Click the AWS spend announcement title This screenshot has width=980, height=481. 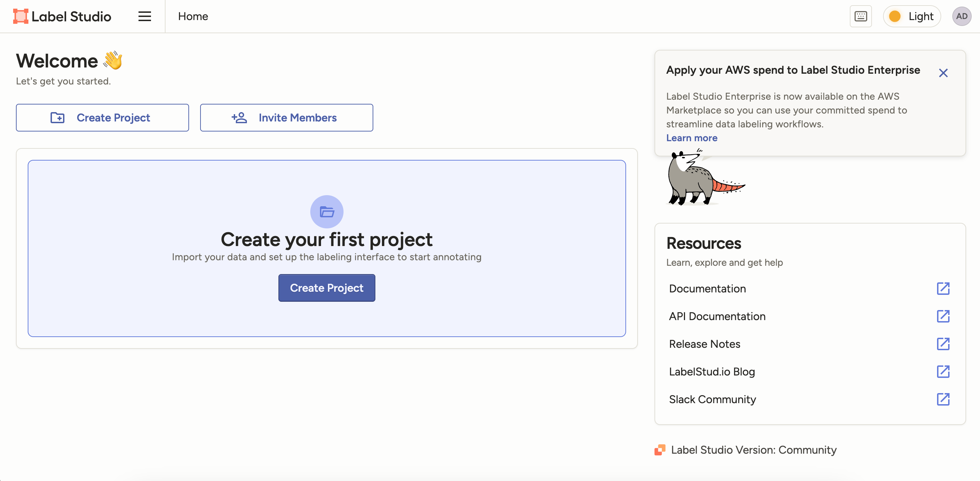793,70
